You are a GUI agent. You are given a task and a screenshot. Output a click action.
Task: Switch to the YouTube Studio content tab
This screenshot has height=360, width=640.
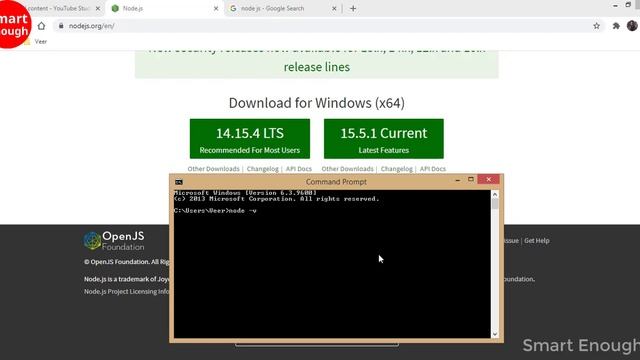[61, 8]
